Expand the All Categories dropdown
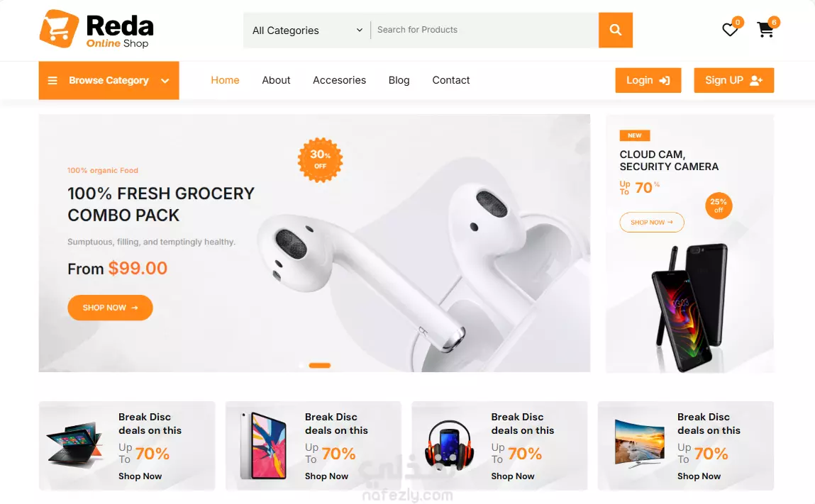The width and height of the screenshot is (815, 504). tap(307, 30)
